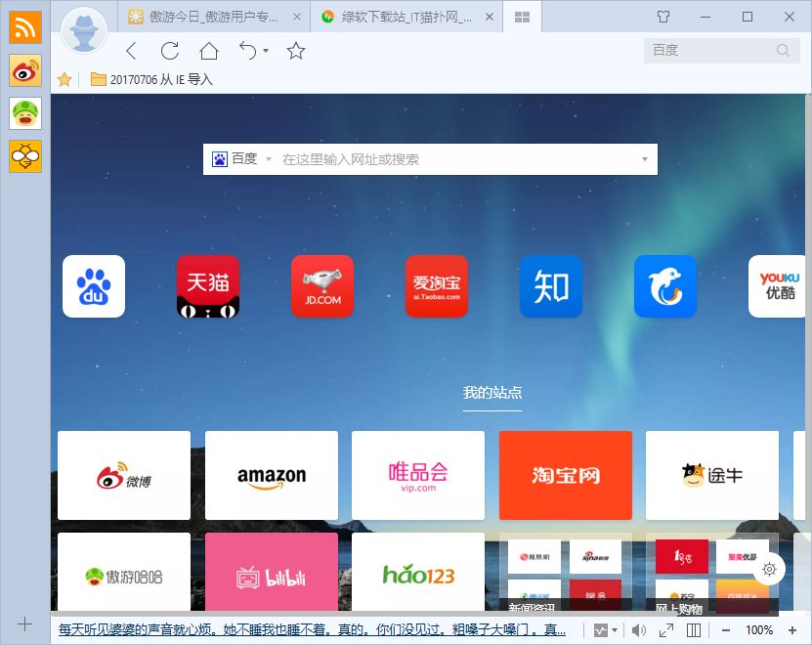Open Weibo from the left sidebar
812x645 pixels.
point(23,70)
